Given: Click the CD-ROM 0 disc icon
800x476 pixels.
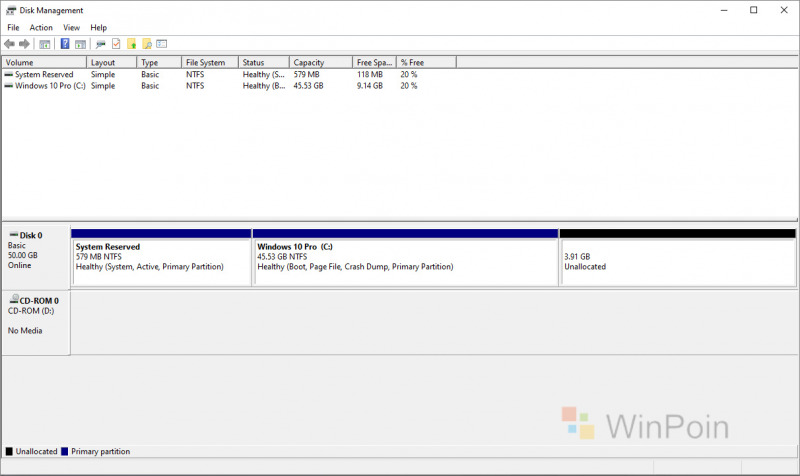Looking at the screenshot, I should (x=14, y=299).
